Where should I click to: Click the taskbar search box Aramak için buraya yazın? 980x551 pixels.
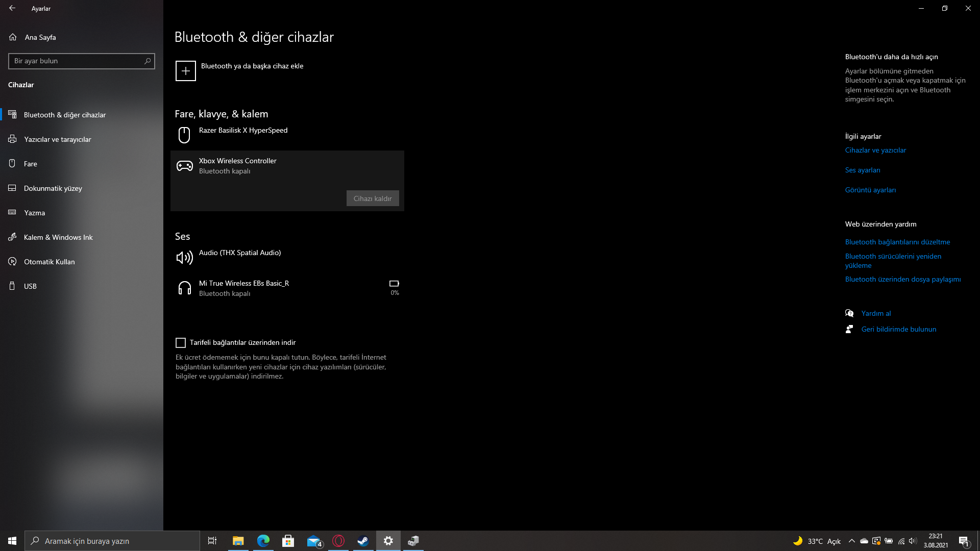coord(112,541)
